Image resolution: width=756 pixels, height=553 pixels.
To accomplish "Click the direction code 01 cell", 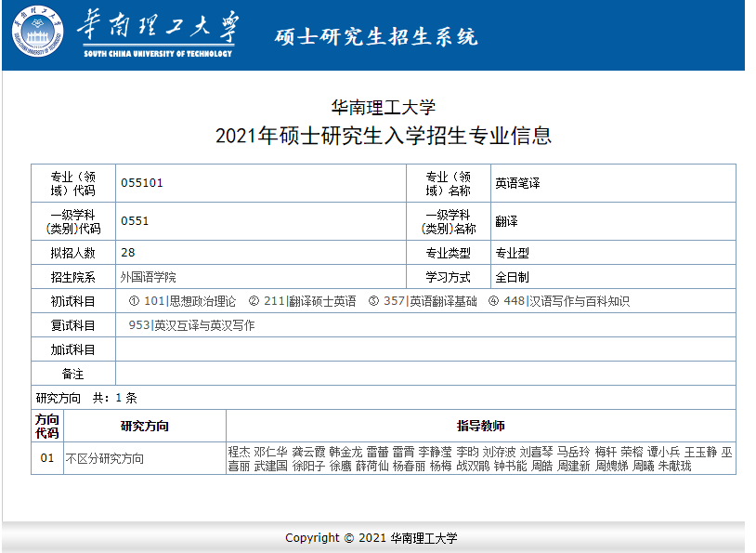I will tap(47, 458).
